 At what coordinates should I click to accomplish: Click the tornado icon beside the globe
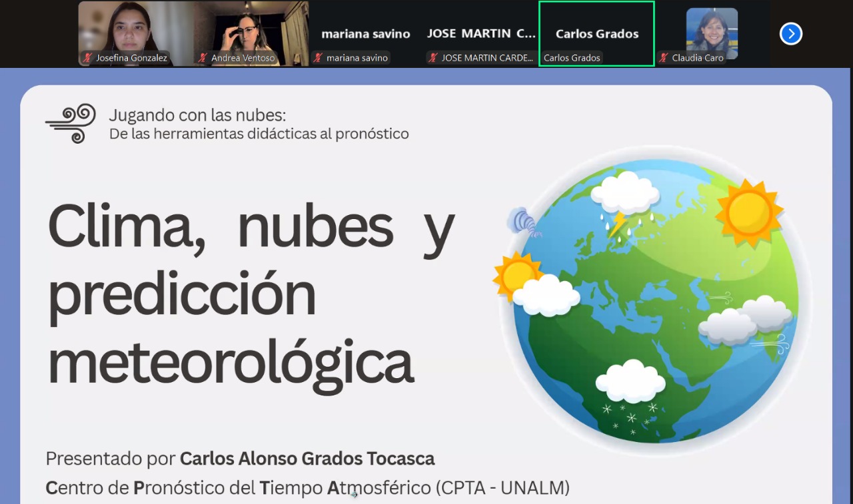(523, 222)
